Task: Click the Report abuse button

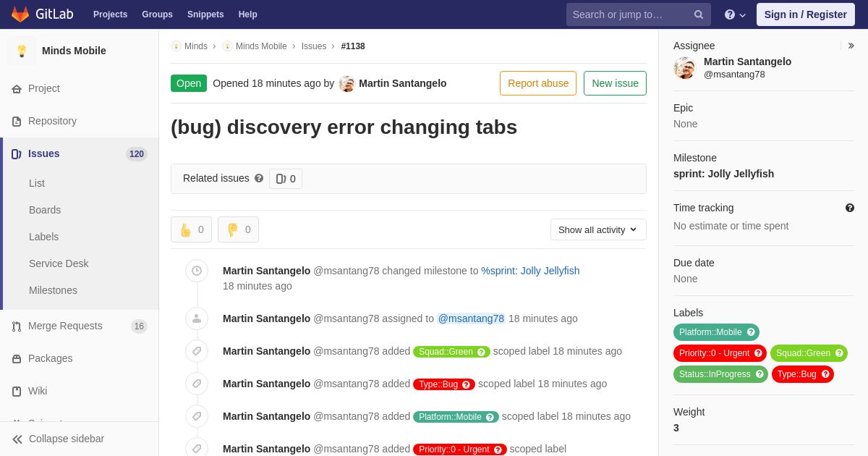Action: click(538, 83)
